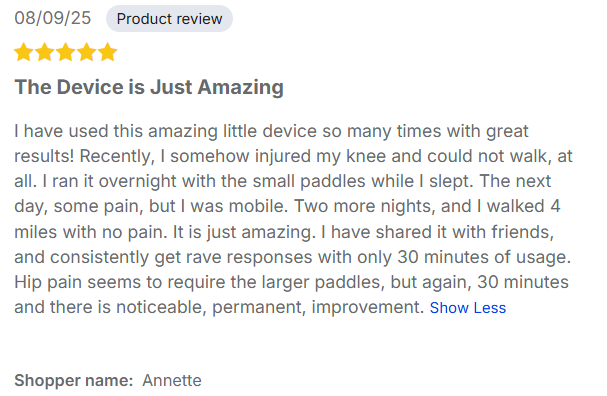Click the fourth gold rating star
Screen dimensions: 607x396
pyautogui.click(x=86, y=52)
